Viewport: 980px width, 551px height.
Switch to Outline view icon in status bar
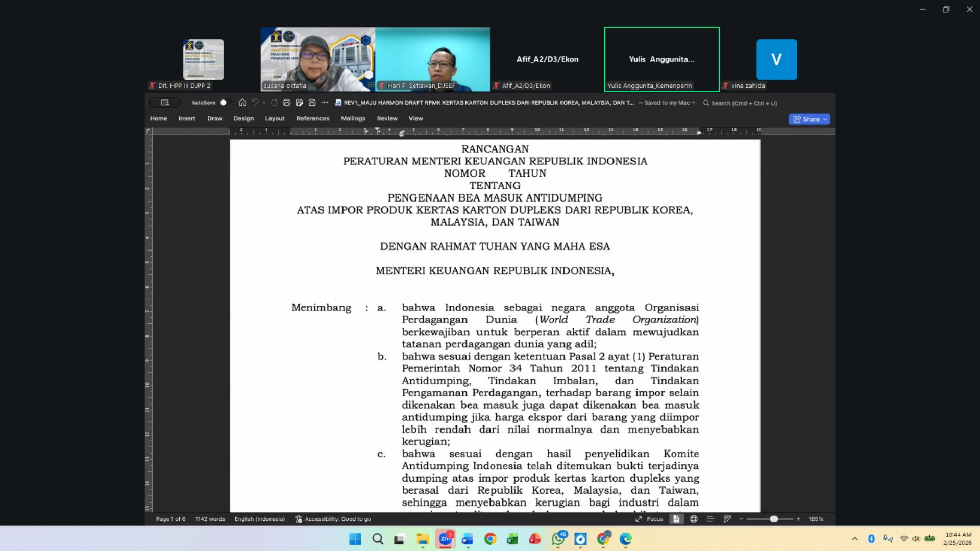point(710,519)
